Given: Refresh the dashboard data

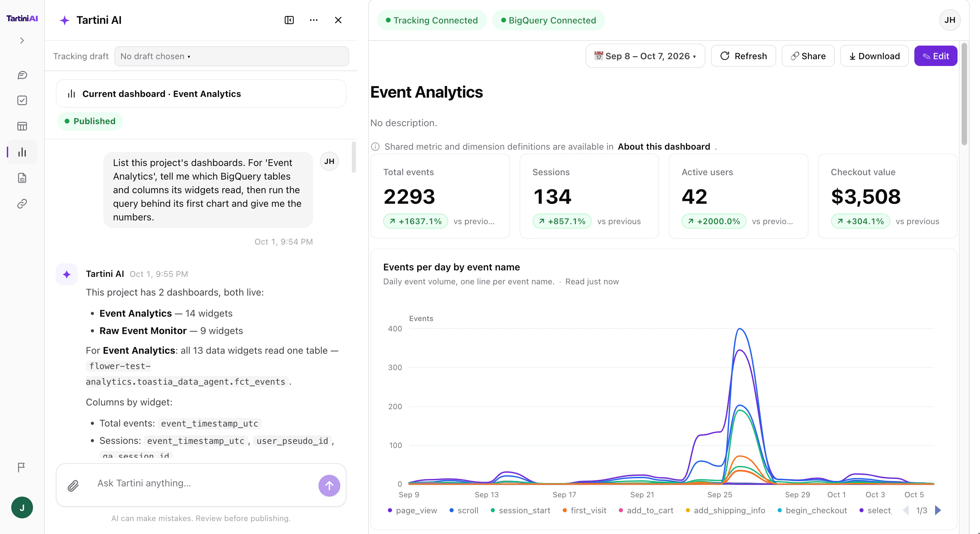Looking at the screenshot, I should click(744, 56).
